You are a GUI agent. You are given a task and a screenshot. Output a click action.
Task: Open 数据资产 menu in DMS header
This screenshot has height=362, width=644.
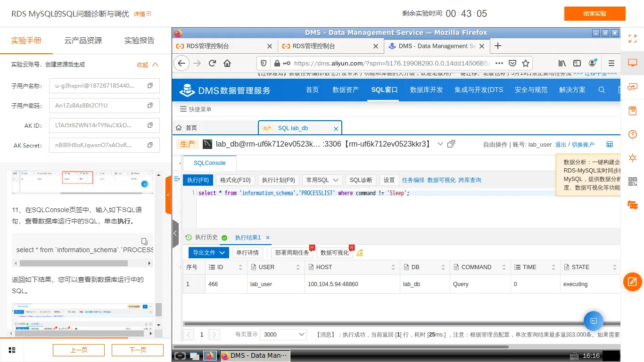point(346,90)
